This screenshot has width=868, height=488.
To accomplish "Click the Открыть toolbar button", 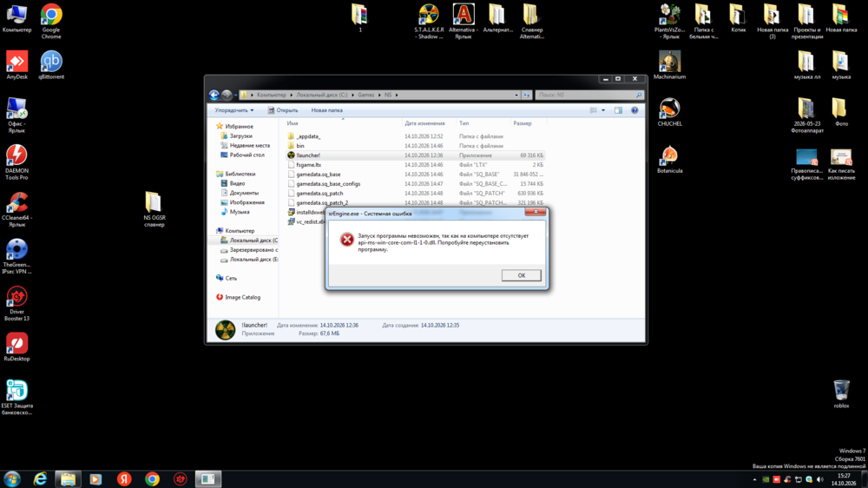I will (283, 110).
